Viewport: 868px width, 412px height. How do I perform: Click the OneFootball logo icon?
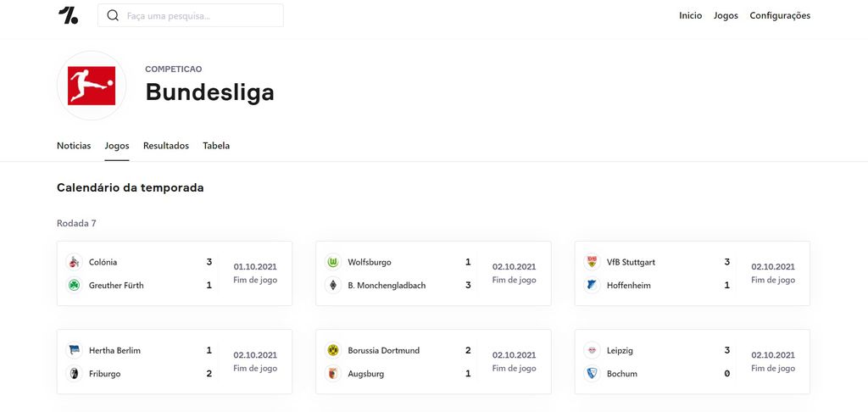click(68, 15)
